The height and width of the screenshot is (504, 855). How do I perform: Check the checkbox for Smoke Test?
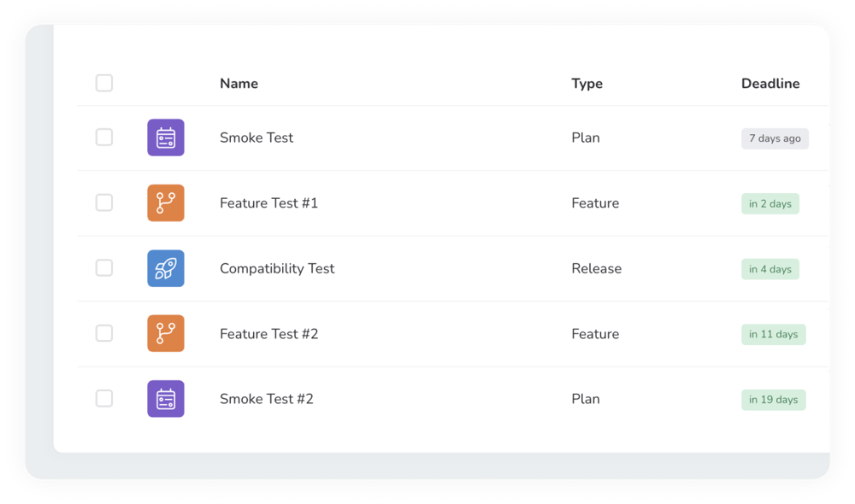(x=103, y=137)
